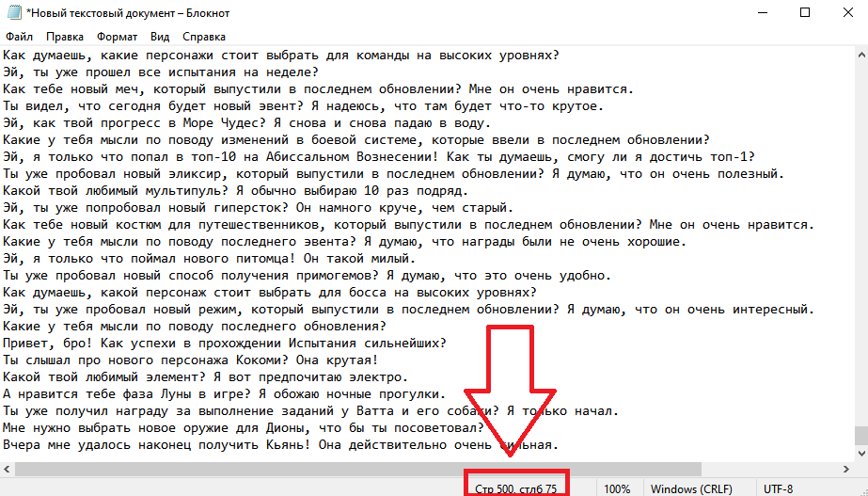Open the Вид menu

click(160, 37)
